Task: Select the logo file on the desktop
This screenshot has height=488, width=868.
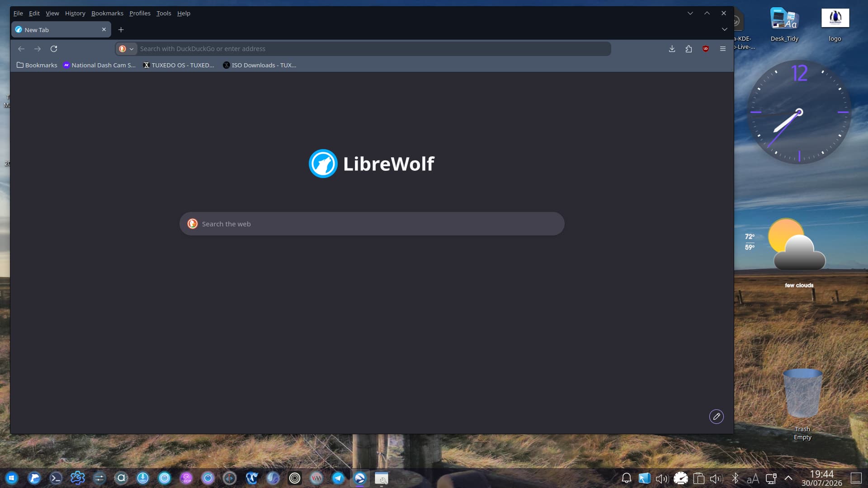Action: click(835, 25)
